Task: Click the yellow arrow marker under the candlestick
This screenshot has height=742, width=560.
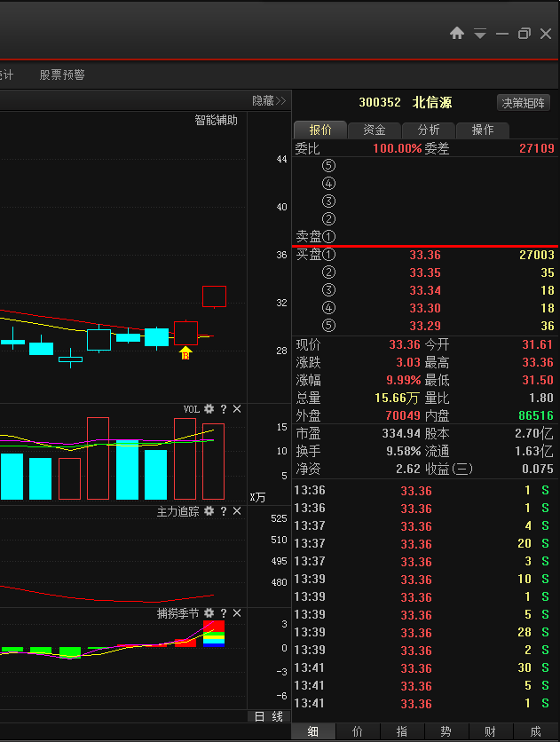Action: point(185,353)
